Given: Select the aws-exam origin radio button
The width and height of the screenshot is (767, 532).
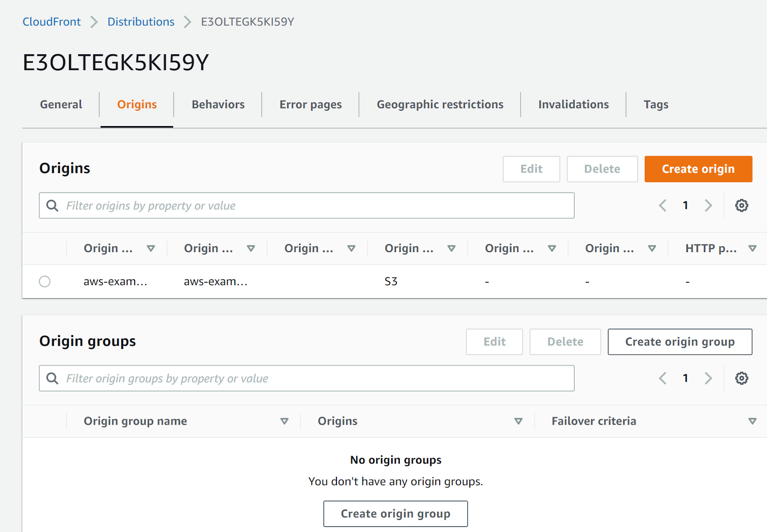Looking at the screenshot, I should [45, 281].
